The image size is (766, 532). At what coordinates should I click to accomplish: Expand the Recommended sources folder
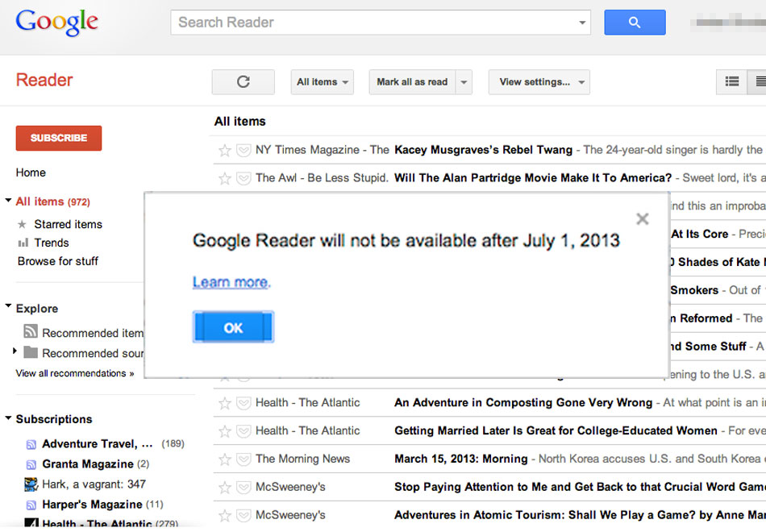pyautogui.click(x=15, y=351)
